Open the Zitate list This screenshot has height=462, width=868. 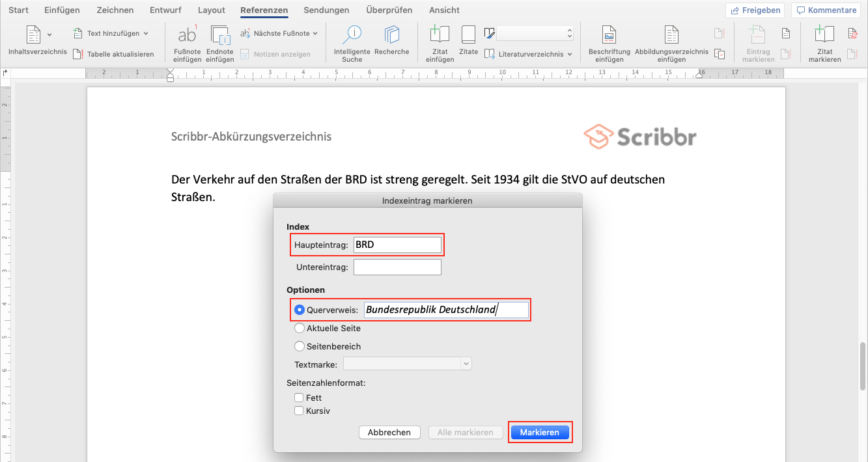[468, 41]
